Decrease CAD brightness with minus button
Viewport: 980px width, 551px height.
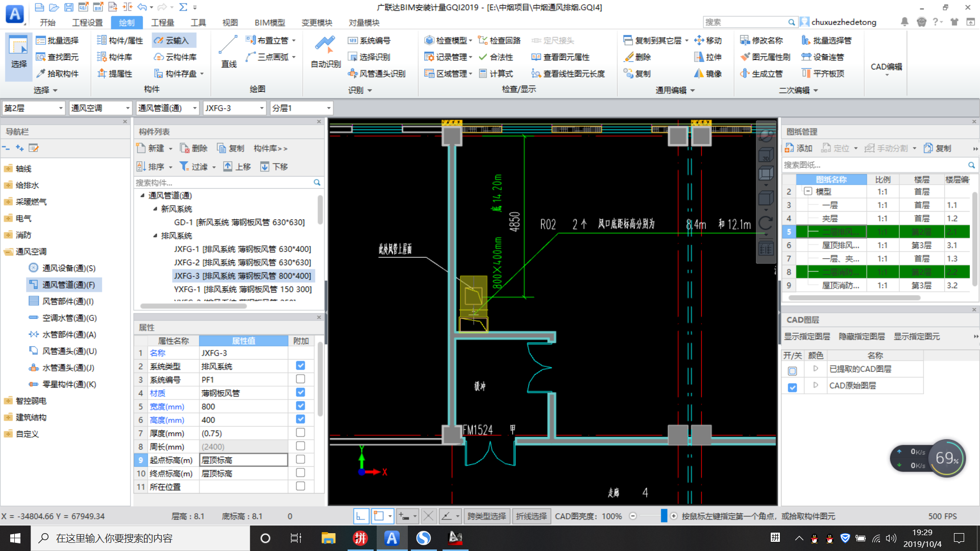click(633, 516)
